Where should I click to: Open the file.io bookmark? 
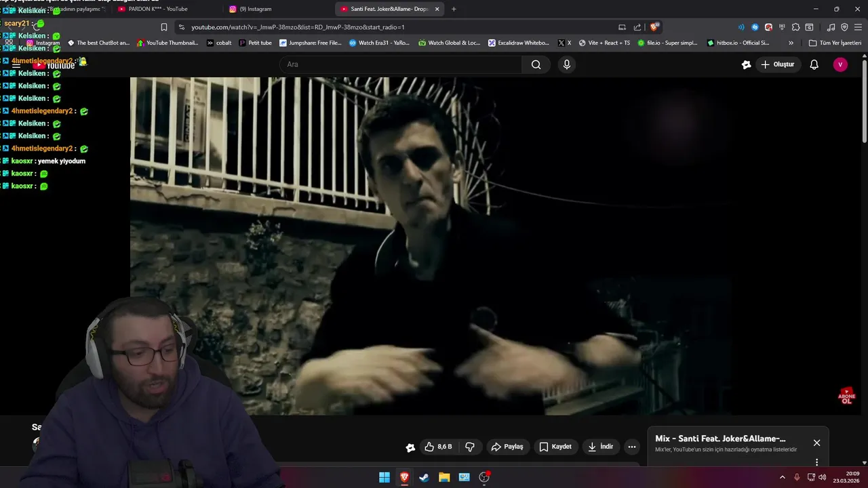pos(667,43)
